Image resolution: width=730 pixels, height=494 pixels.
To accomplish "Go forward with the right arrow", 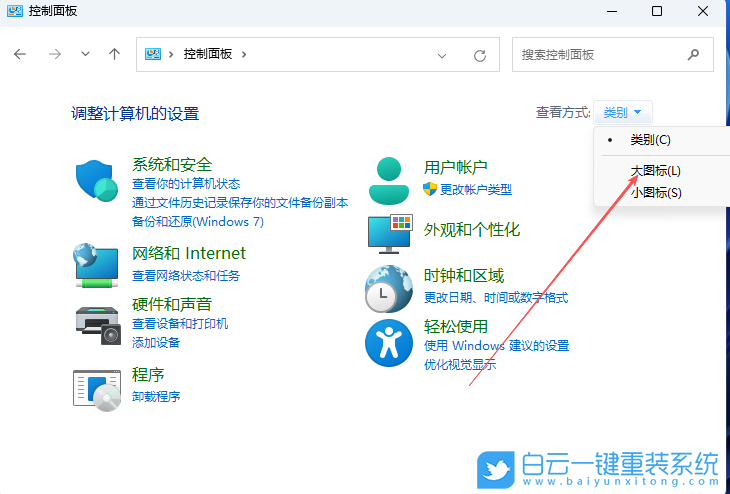I will point(55,54).
